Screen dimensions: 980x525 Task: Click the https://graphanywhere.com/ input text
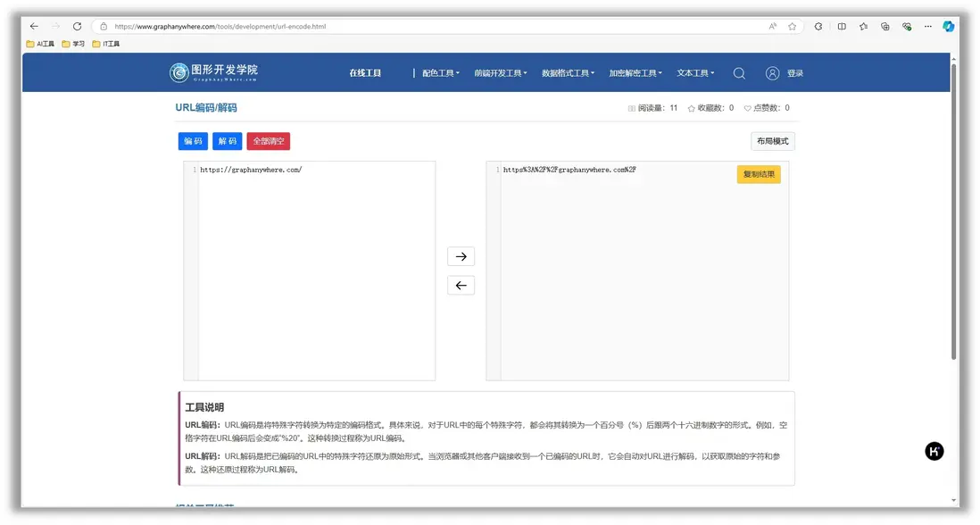click(x=251, y=170)
